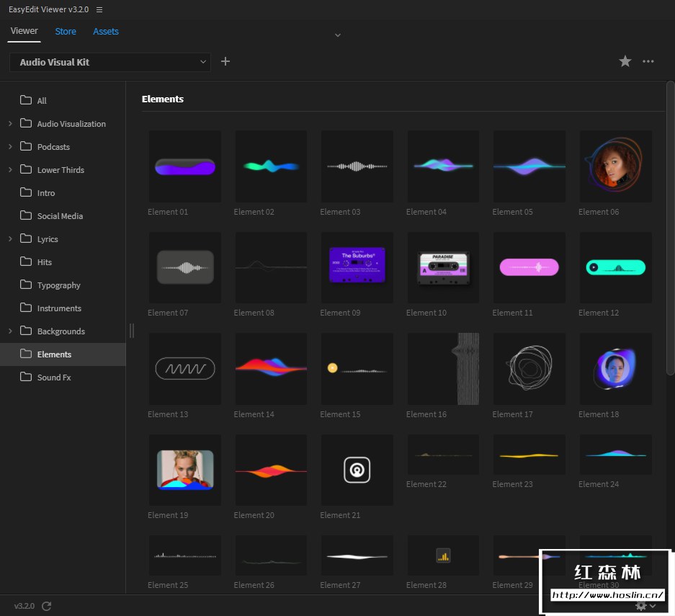The width and height of the screenshot is (675, 616).
Task: Expand the Podcasts folder arrow
Action: pyautogui.click(x=10, y=147)
